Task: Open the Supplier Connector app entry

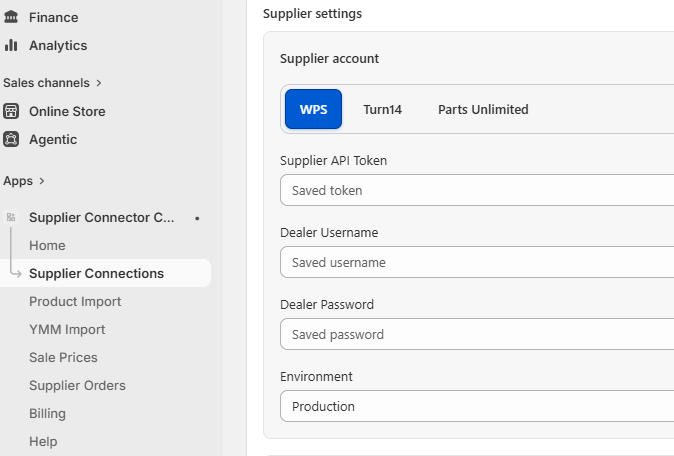Action: (101, 217)
